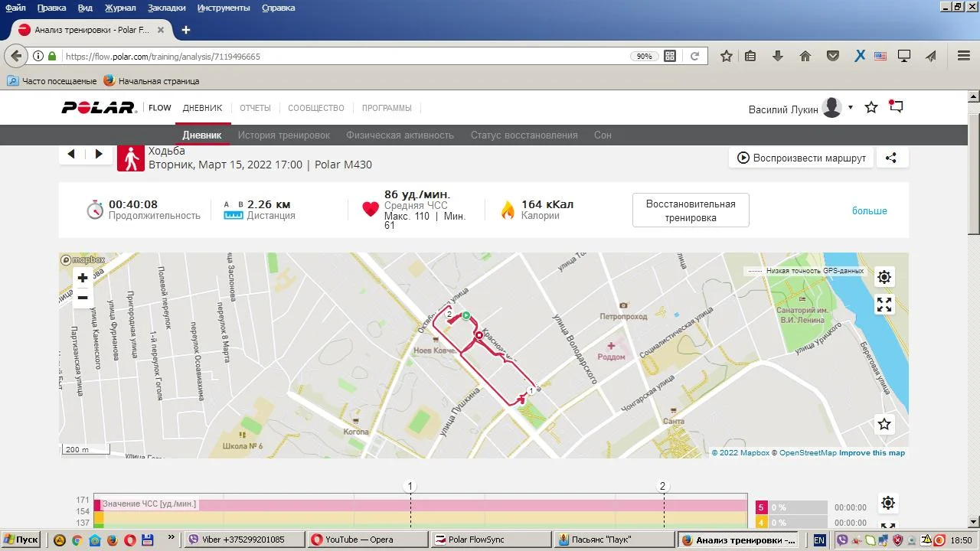The image size is (980, 551).
Task: Open the Статус восстановления tab
Action: 524,135
